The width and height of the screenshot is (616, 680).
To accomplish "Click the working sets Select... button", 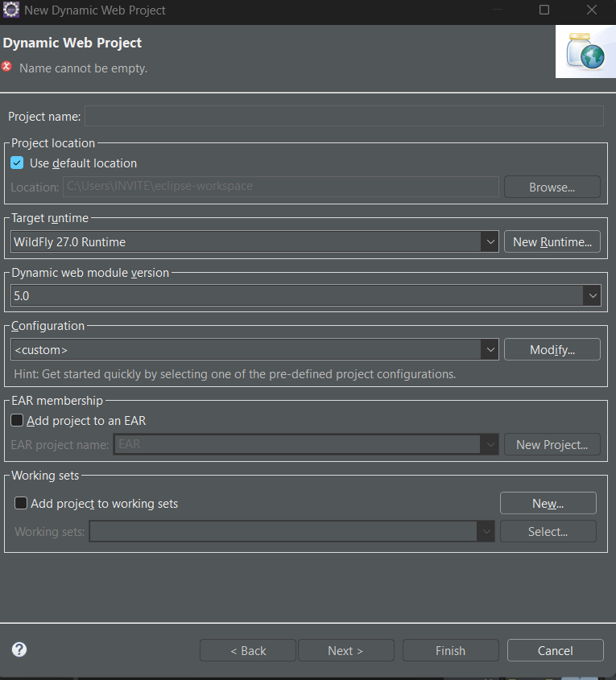I will 548,531.
